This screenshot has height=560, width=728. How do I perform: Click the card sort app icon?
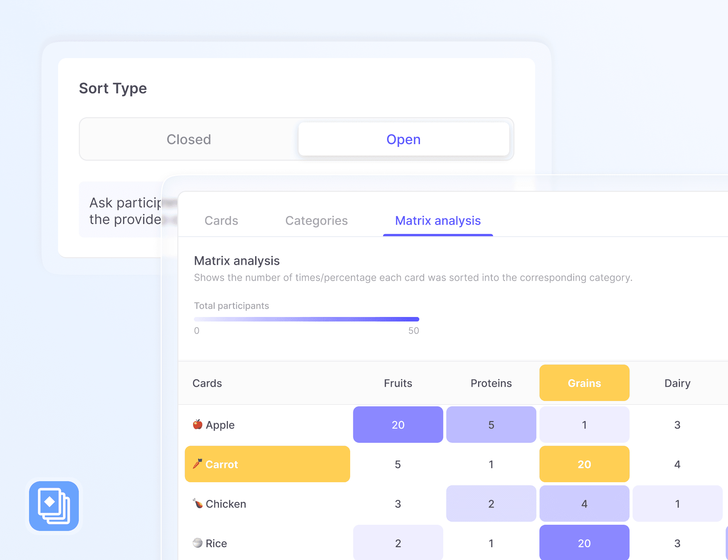[54, 506]
